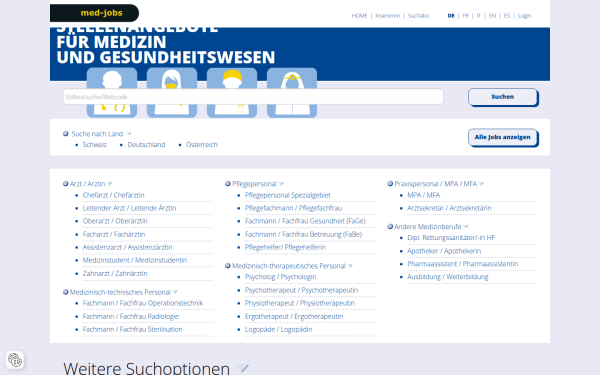Open Dipl. Rettungssanitäter/-in HF jobs

pos(451,238)
